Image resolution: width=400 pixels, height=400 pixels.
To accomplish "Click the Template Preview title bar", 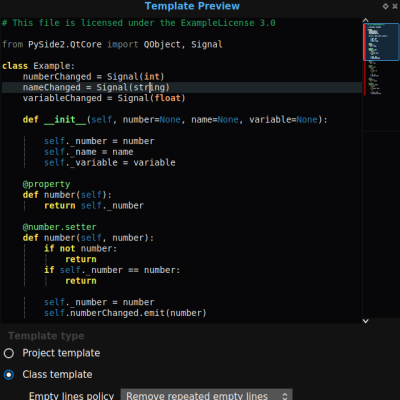I will pyautogui.click(x=192, y=6).
